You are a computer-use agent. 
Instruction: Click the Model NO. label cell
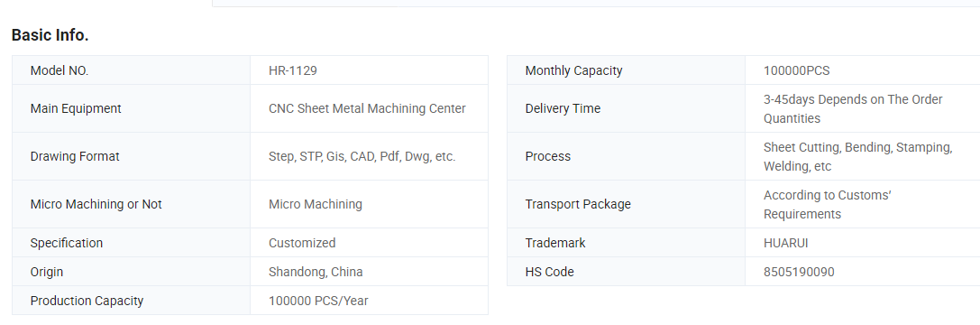point(132,70)
